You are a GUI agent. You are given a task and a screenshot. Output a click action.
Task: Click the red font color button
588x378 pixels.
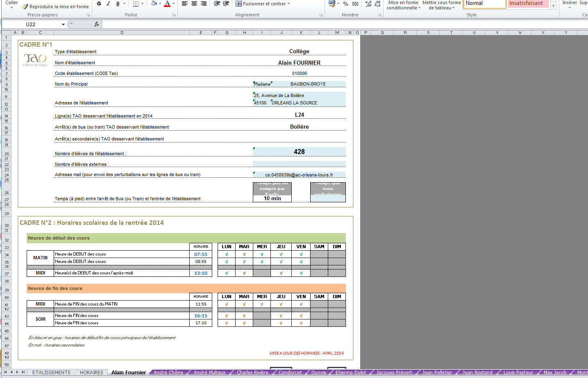tap(167, 4)
